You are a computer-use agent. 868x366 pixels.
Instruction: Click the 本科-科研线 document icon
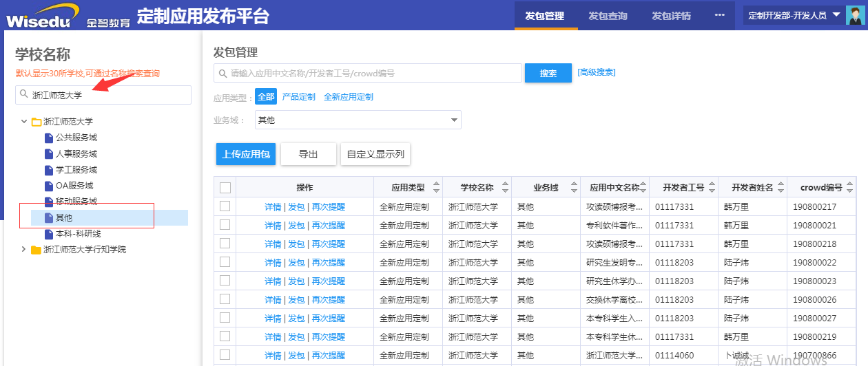[x=48, y=234]
